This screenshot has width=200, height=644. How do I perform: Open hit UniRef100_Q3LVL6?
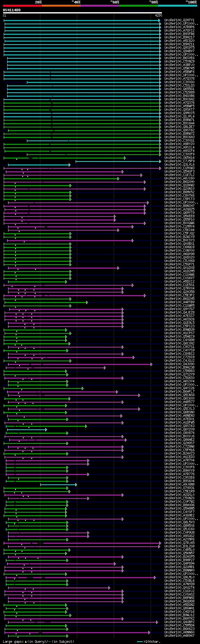(179, 165)
